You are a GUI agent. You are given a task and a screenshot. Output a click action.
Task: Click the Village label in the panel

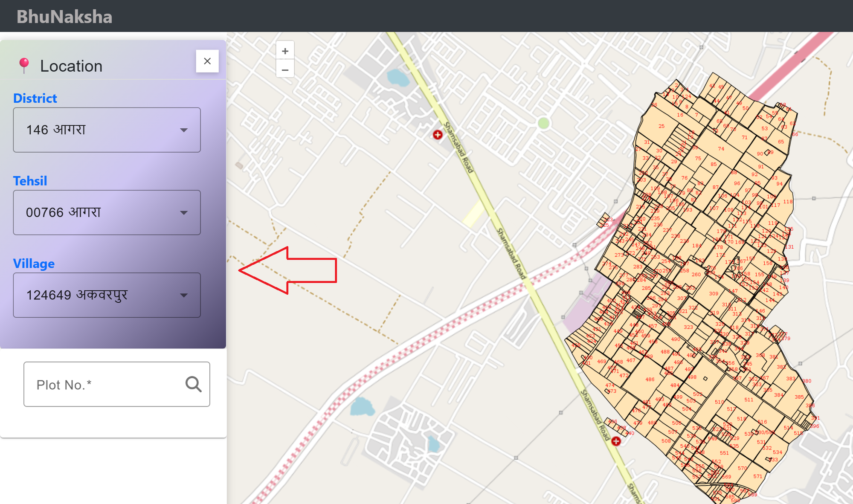[34, 264]
